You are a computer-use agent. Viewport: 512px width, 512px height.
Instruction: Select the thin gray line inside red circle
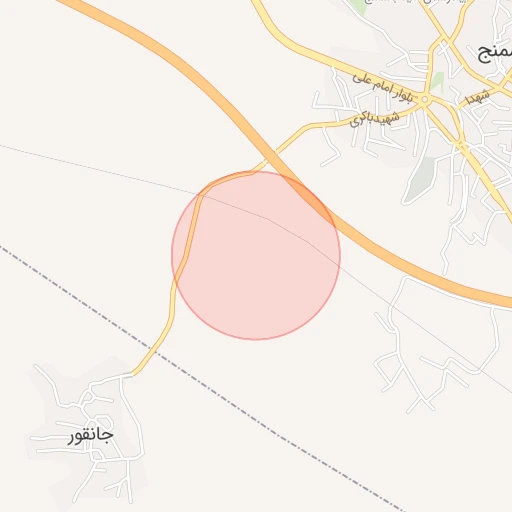click(x=267, y=218)
